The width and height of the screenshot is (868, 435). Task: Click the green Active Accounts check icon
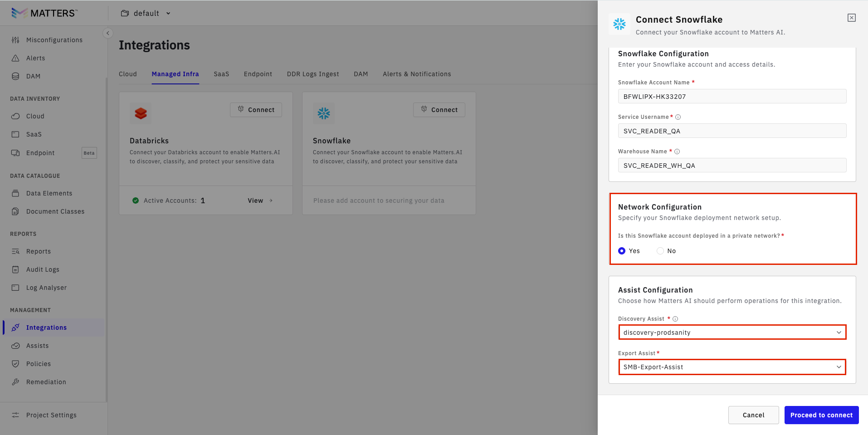(x=136, y=200)
